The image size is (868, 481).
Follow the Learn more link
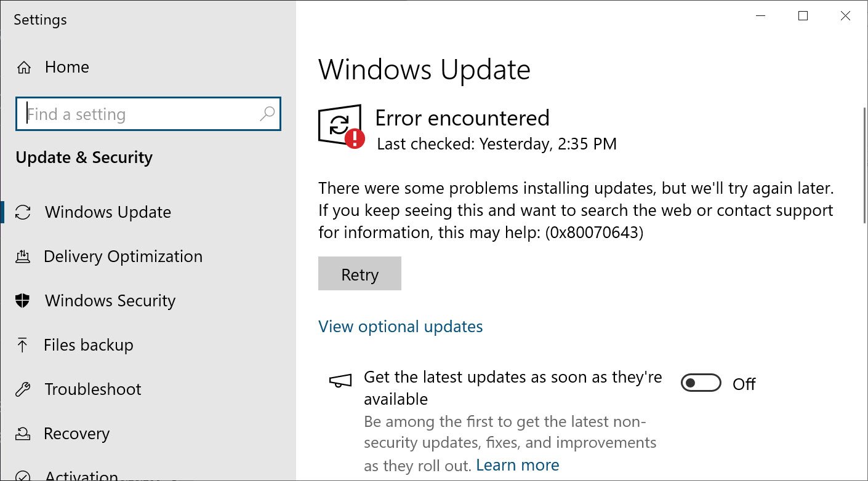point(518,465)
